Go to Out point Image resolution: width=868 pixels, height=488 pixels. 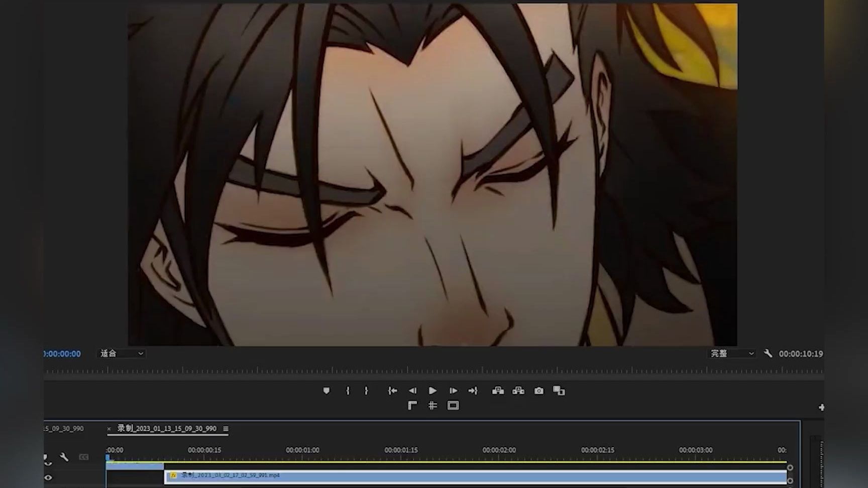473,391
